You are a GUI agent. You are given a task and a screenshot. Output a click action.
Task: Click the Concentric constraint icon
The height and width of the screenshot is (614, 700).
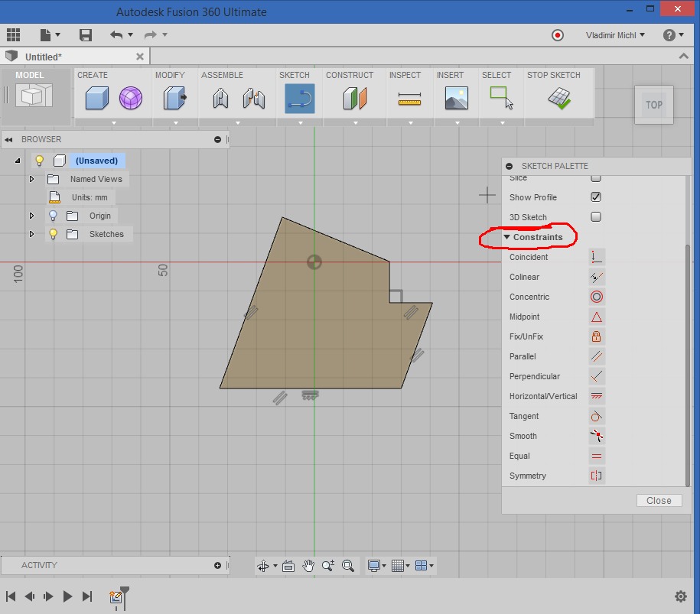point(597,297)
